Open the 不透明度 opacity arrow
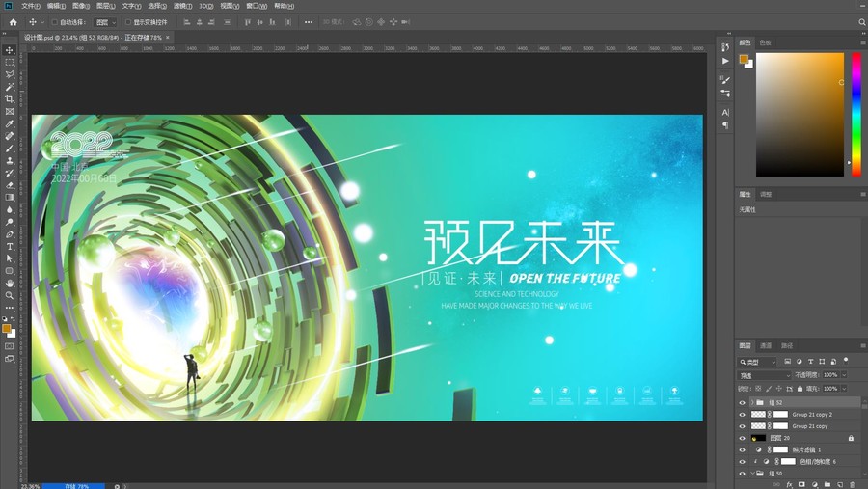868x489 pixels. (844, 375)
